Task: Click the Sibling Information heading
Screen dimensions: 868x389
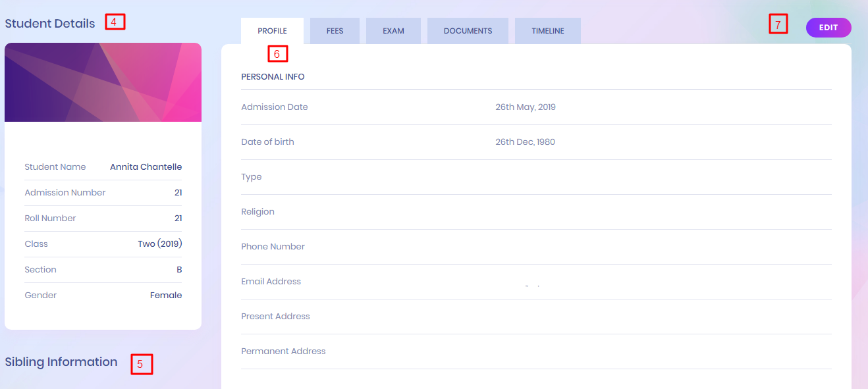Action: 61,362
